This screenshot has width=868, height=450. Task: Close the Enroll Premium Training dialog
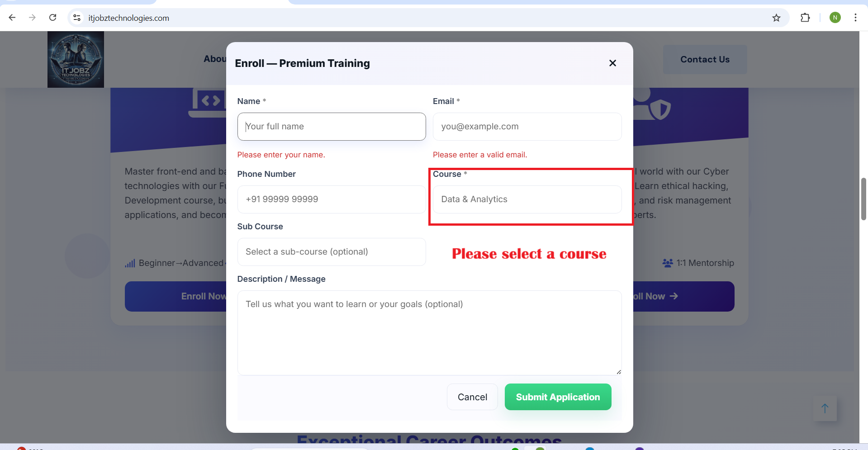tap(612, 63)
